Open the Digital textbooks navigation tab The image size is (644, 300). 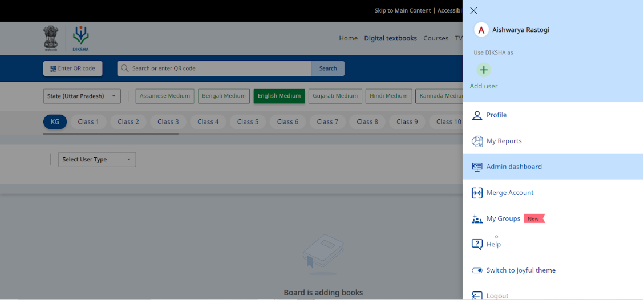point(390,38)
